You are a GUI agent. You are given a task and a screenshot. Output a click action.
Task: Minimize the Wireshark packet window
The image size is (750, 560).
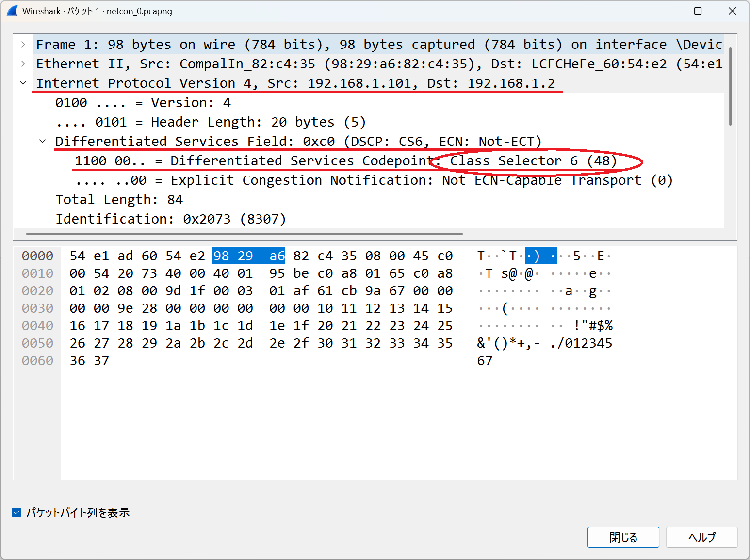pyautogui.click(x=665, y=11)
